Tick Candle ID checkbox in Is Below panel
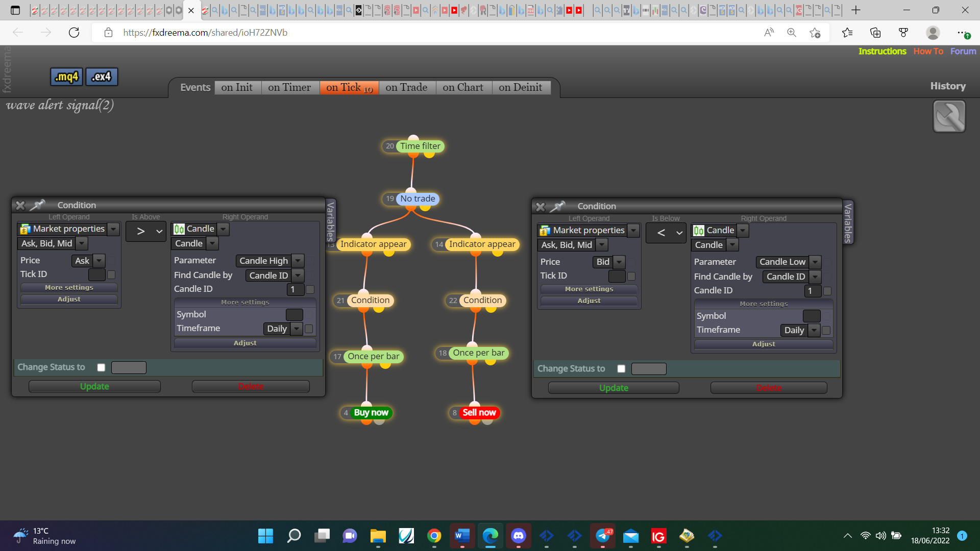980x551 pixels. (x=827, y=291)
